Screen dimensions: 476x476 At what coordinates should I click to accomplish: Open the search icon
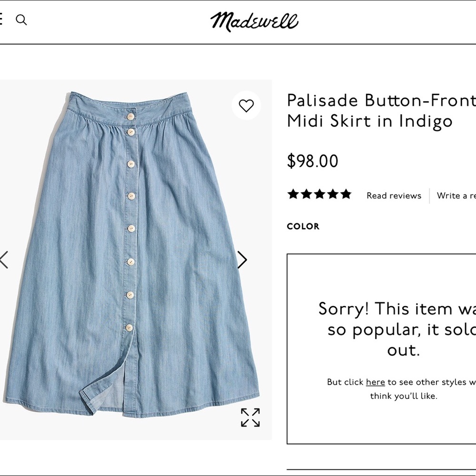(x=21, y=20)
